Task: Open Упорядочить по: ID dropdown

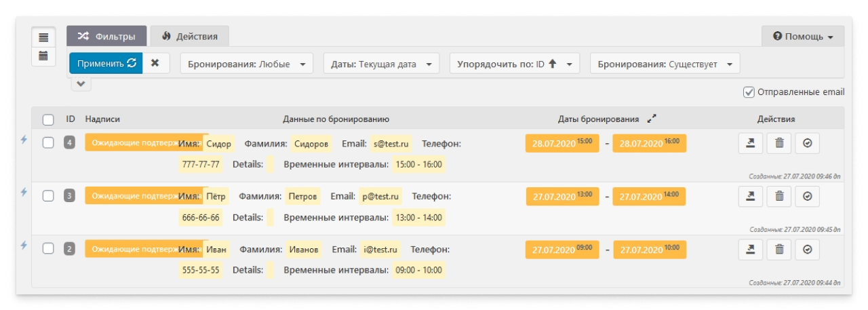Action: pyautogui.click(x=514, y=64)
